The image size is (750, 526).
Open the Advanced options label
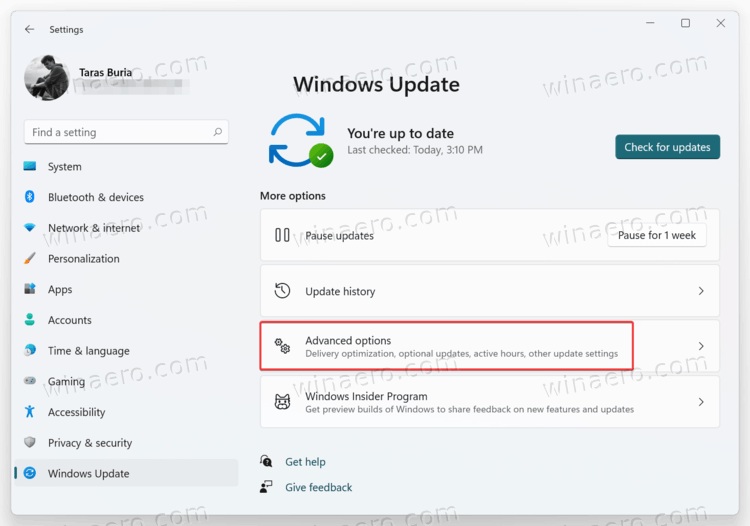[348, 340]
